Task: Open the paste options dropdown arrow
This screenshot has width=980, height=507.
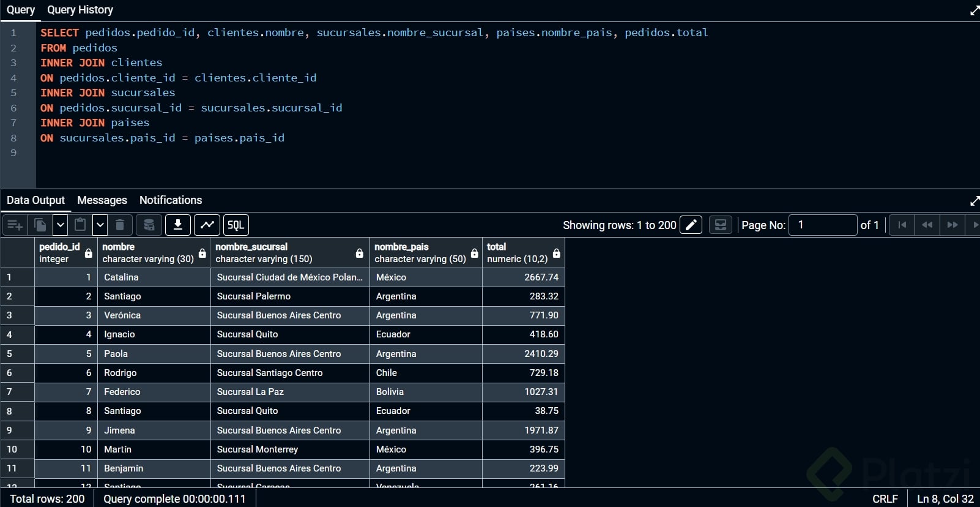Action: (100, 225)
